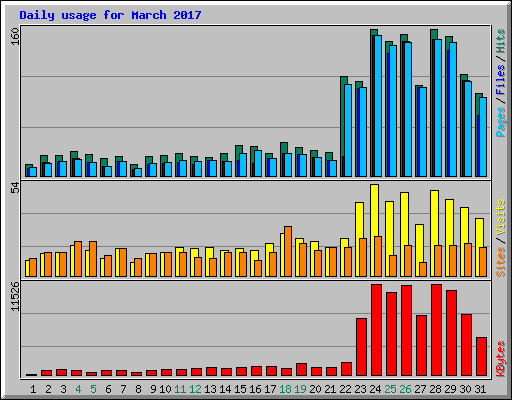This screenshot has height=400, width=512.
Task: Click the day 31 red KBytes bar
Action: pyautogui.click(x=481, y=357)
